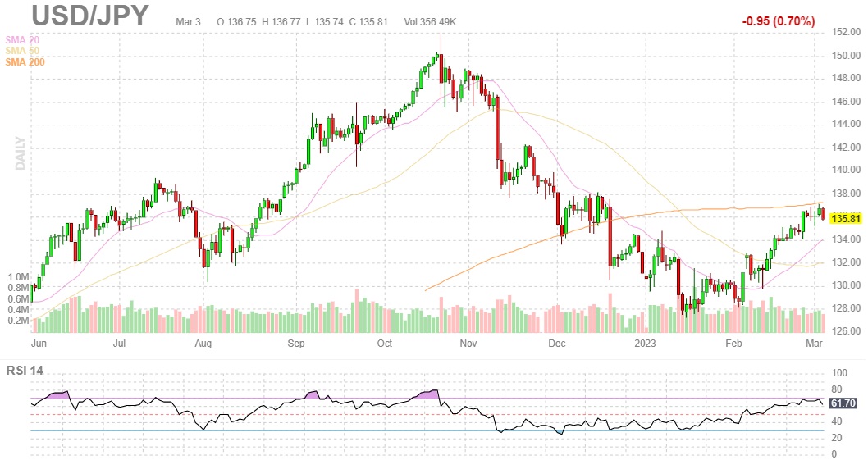Click the RSI 20 scale label

[x=837, y=438]
